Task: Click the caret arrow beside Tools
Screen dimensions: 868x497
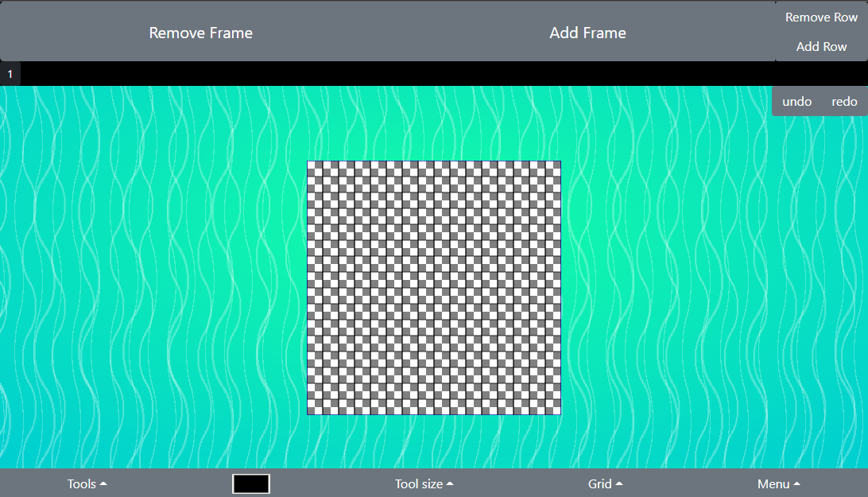Action: (x=103, y=483)
